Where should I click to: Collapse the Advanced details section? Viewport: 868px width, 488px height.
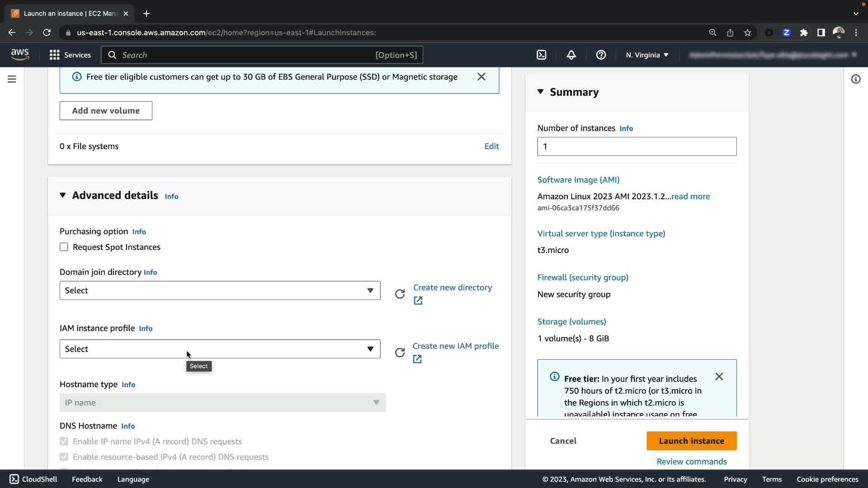[63, 195]
